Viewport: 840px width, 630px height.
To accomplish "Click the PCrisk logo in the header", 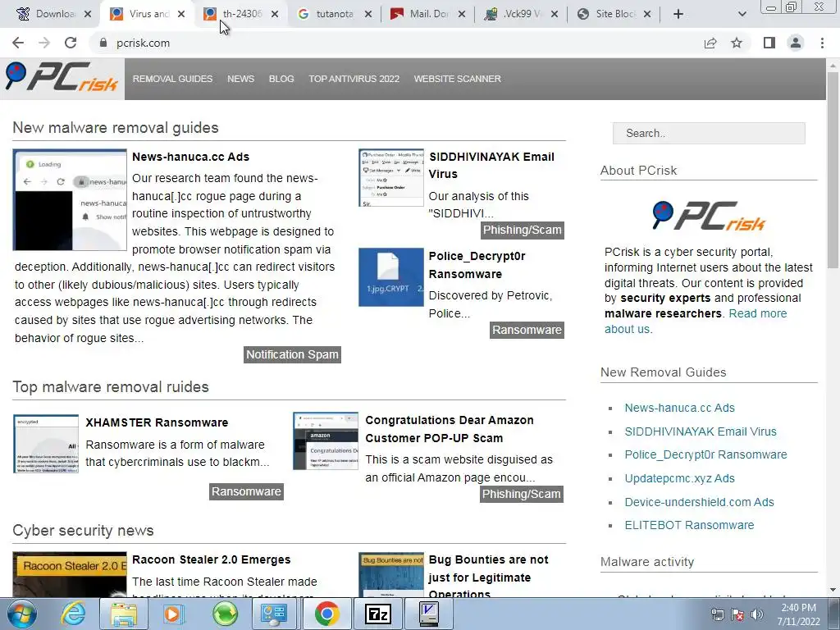I will tap(62, 77).
